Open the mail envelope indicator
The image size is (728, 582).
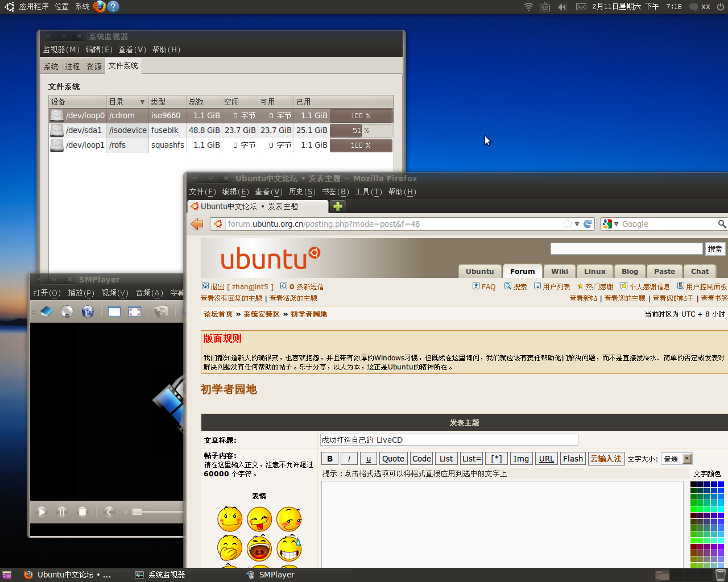click(x=581, y=7)
